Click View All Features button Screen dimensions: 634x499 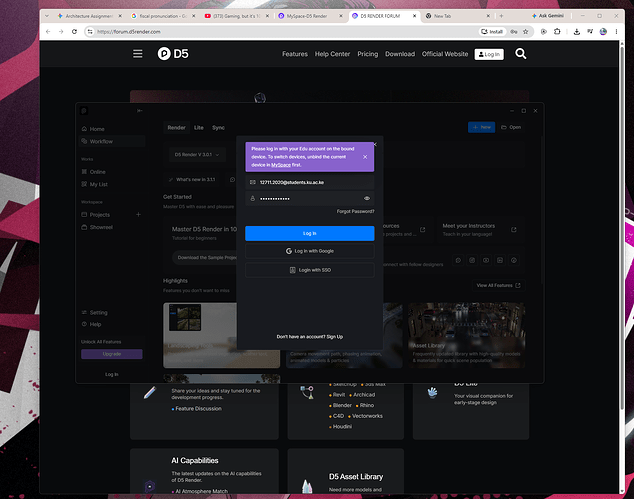[x=498, y=285]
